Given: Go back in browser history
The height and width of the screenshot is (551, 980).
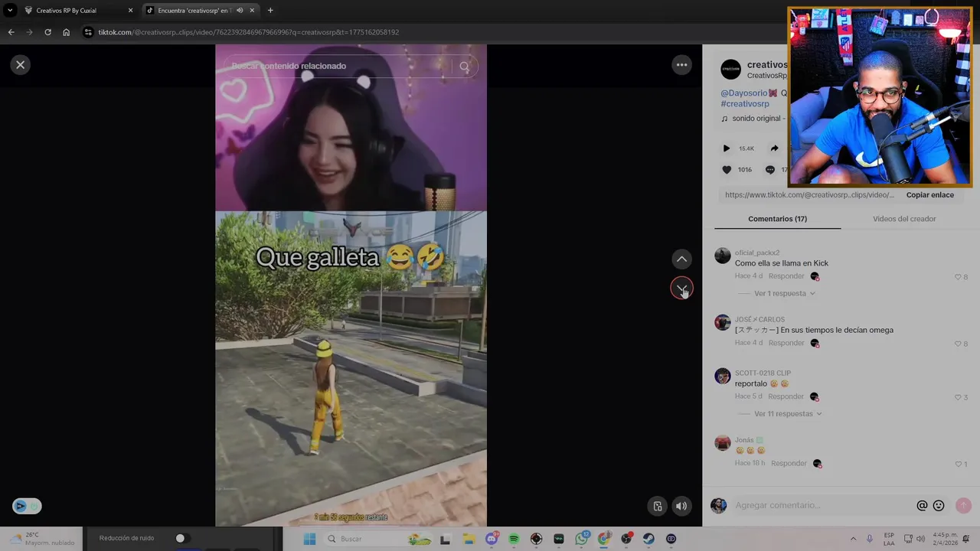Looking at the screenshot, I should click(11, 32).
